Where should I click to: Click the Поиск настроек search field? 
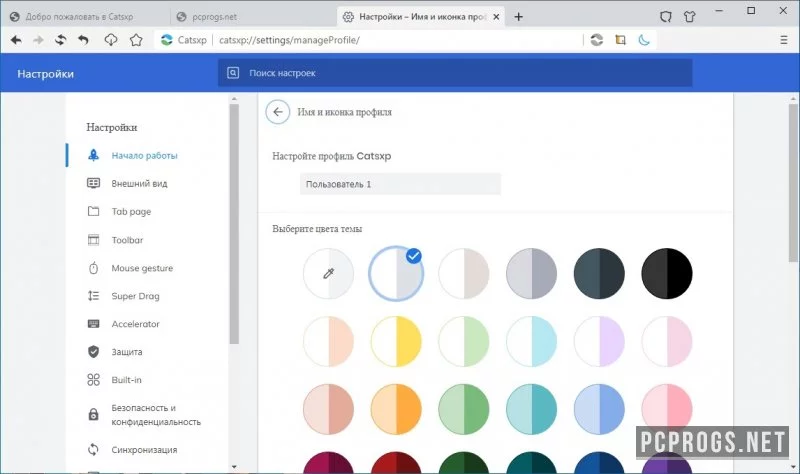[455, 73]
